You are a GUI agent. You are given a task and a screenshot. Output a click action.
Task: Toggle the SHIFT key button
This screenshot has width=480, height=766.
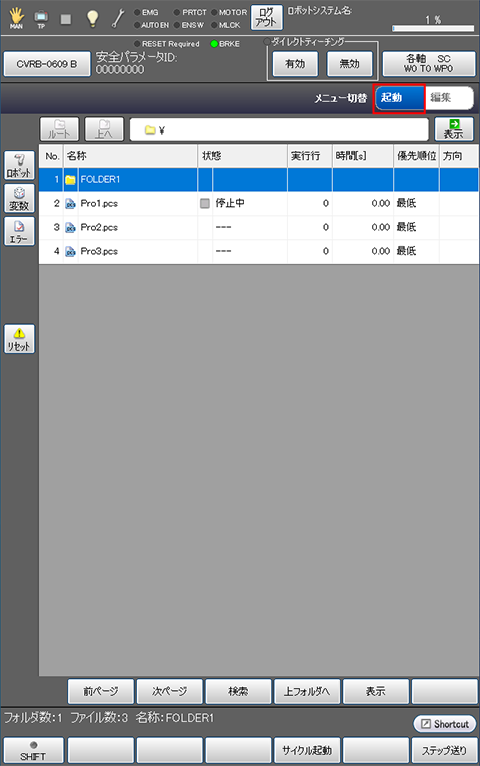point(33,750)
